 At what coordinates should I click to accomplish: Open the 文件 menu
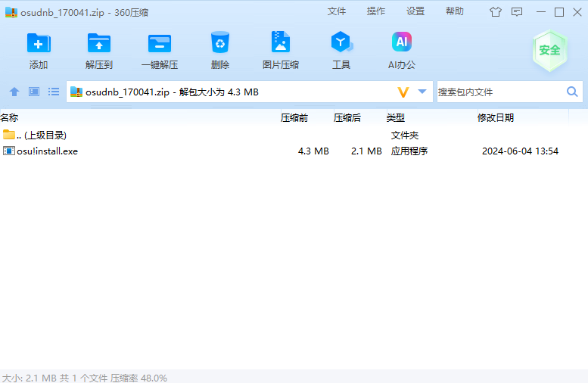(337, 11)
